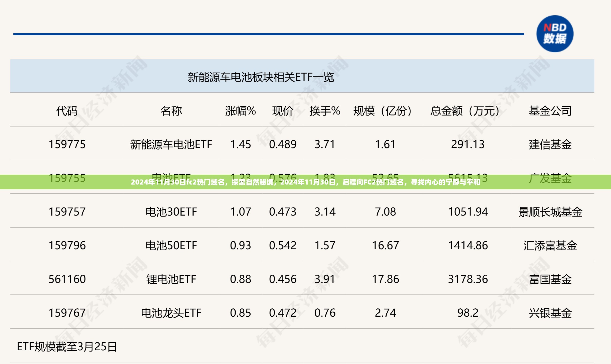Select fund company 广发基金
Viewport: 611px width, 364px height.
click(550, 178)
